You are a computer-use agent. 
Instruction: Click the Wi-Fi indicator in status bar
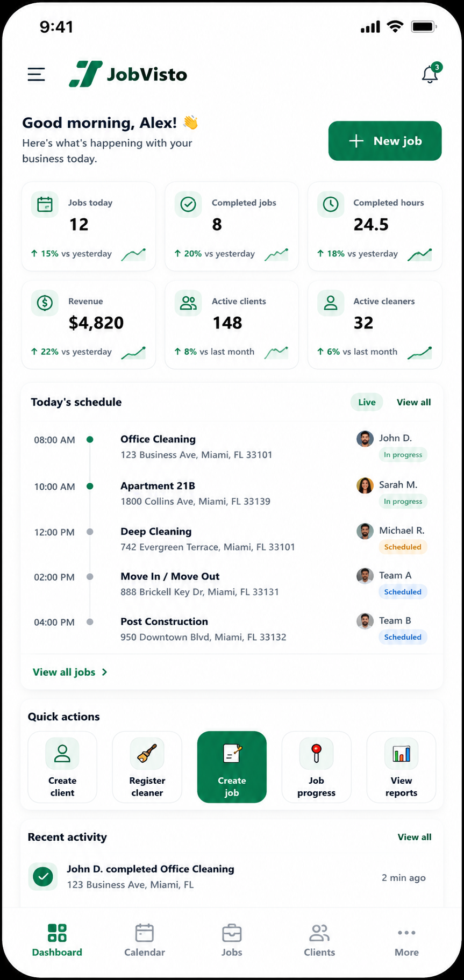click(395, 26)
